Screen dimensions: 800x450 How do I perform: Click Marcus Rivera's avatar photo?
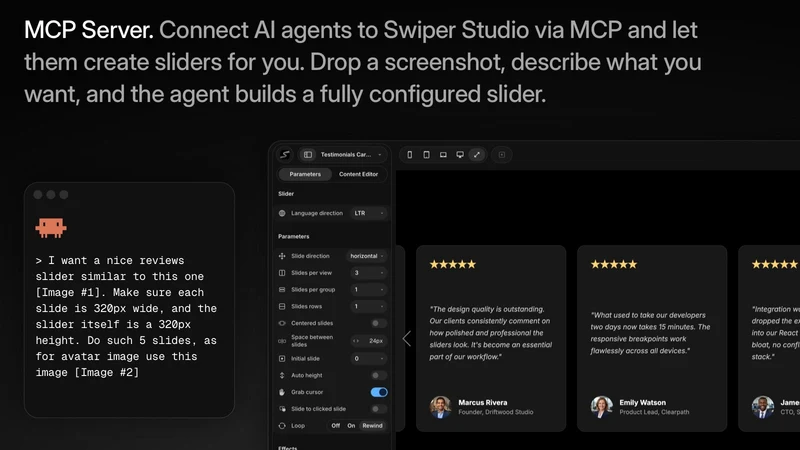[x=440, y=407]
